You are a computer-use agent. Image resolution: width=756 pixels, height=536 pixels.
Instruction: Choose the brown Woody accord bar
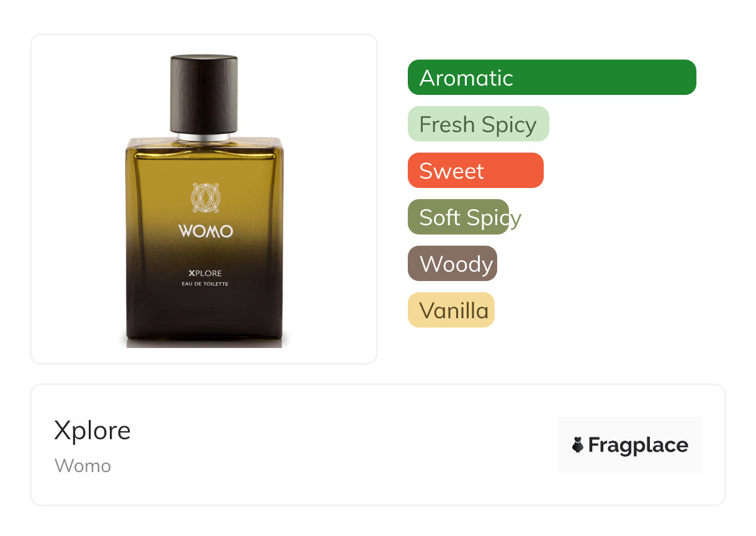(452, 264)
